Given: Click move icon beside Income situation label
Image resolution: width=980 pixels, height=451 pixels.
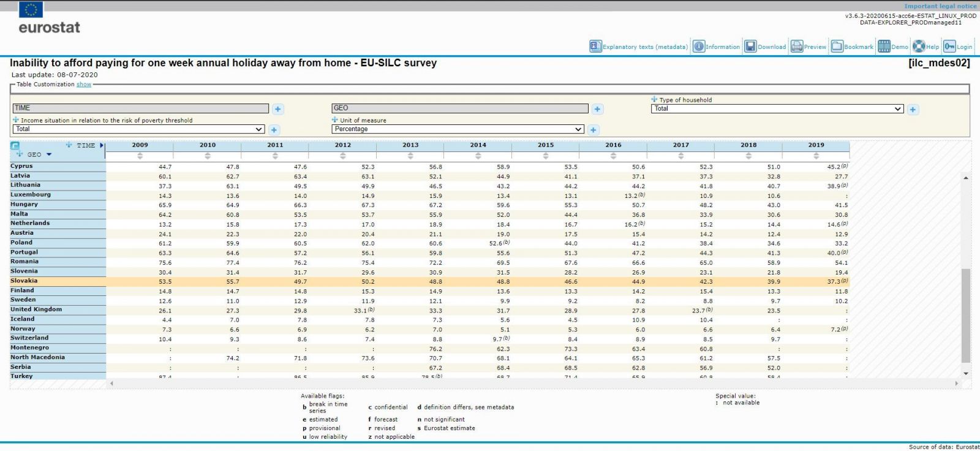Looking at the screenshot, I should pyautogui.click(x=16, y=120).
